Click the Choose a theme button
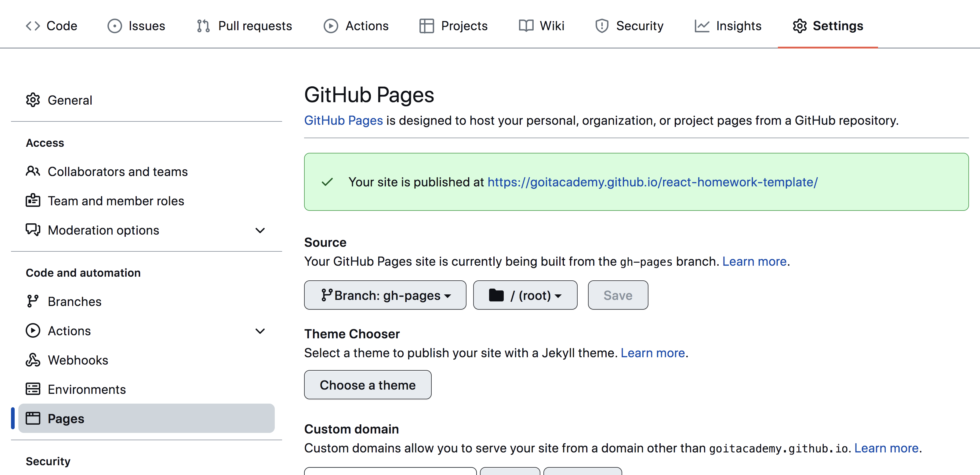This screenshot has height=475, width=980. 368,385
